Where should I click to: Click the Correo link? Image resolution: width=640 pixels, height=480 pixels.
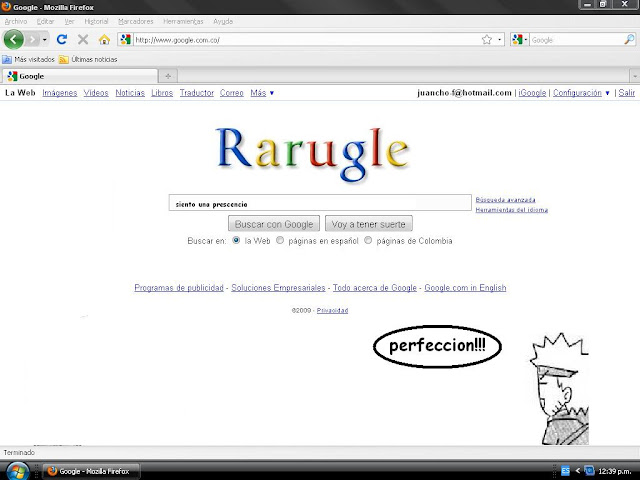(231, 93)
